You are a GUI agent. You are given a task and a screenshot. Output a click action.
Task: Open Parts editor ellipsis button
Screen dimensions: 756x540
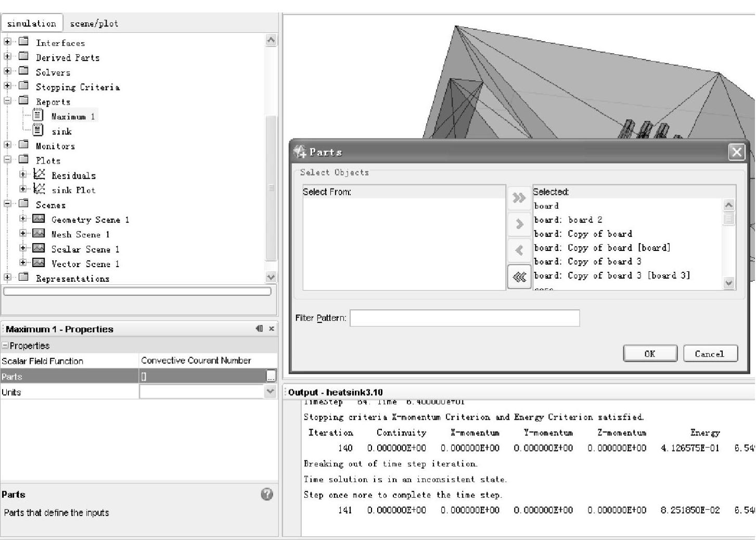click(x=271, y=376)
